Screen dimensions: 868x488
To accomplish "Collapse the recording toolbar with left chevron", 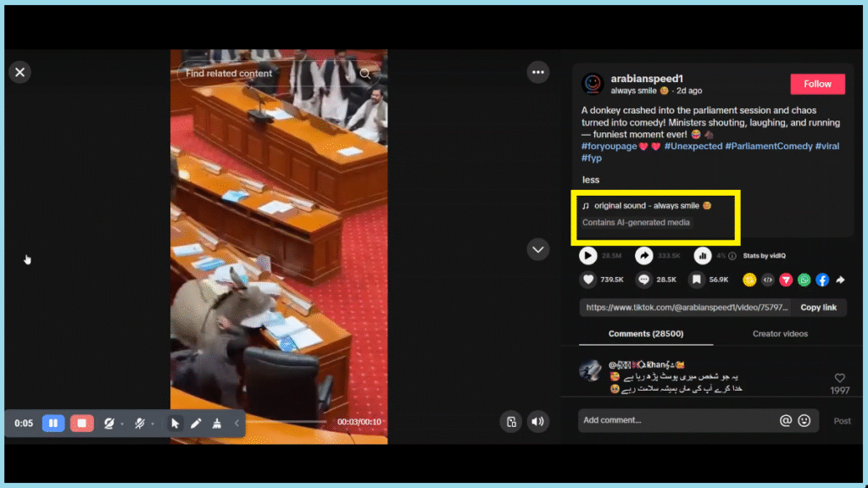I will tap(236, 424).
